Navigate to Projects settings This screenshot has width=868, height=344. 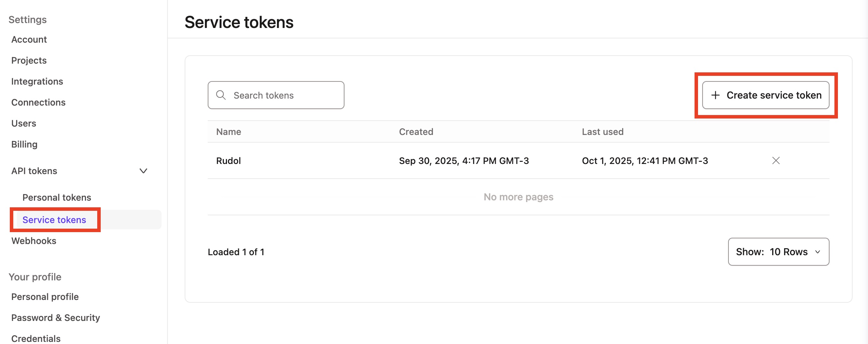coord(29,60)
